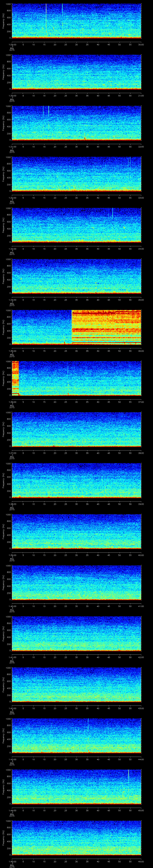The image size is (153, 868).
Task: Open the 1:41:00 spectrogram panel
Action: pyautogui.click(x=76, y=633)
